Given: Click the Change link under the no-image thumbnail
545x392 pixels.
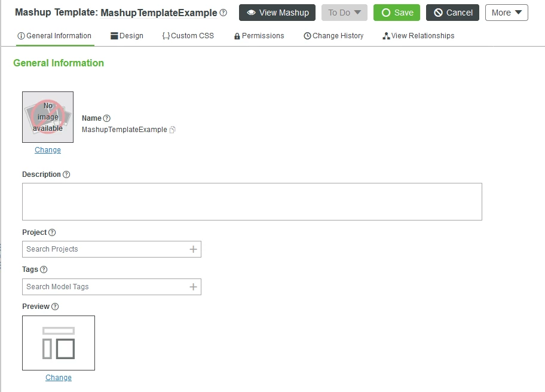Looking at the screenshot, I should (x=47, y=149).
